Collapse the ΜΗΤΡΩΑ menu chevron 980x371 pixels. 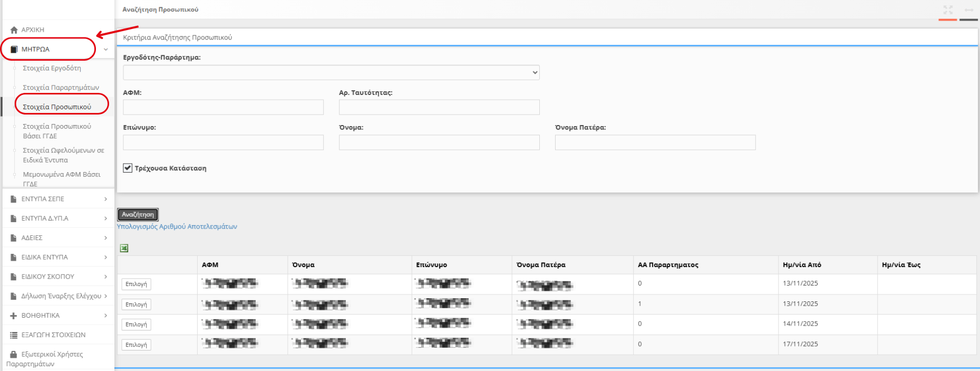[x=105, y=50]
